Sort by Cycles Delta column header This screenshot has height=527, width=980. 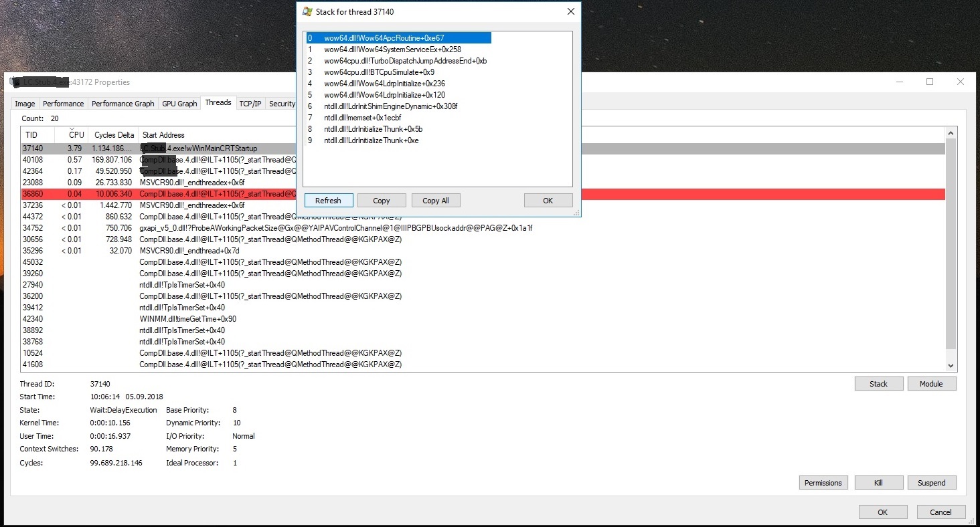[112, 134]
